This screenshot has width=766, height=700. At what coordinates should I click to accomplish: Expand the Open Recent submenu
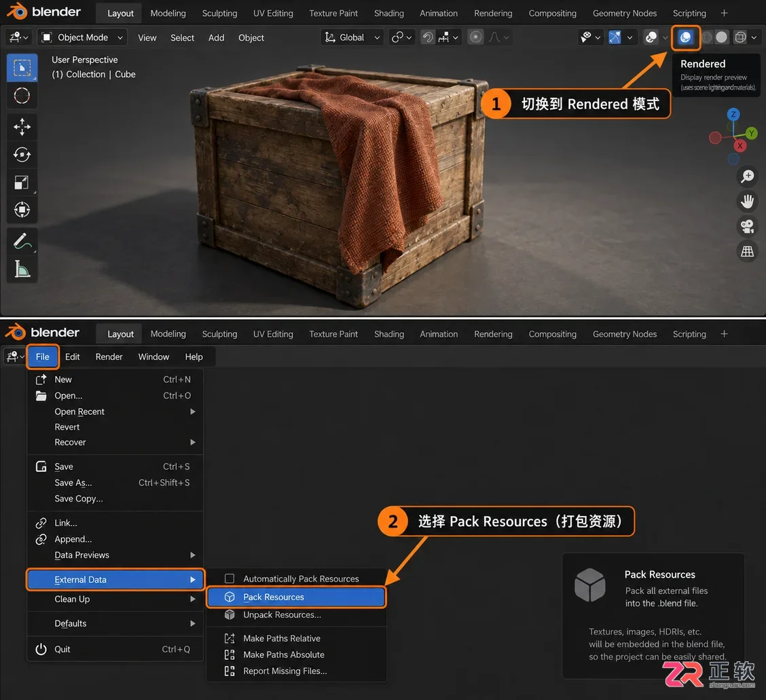pos(115,412)
